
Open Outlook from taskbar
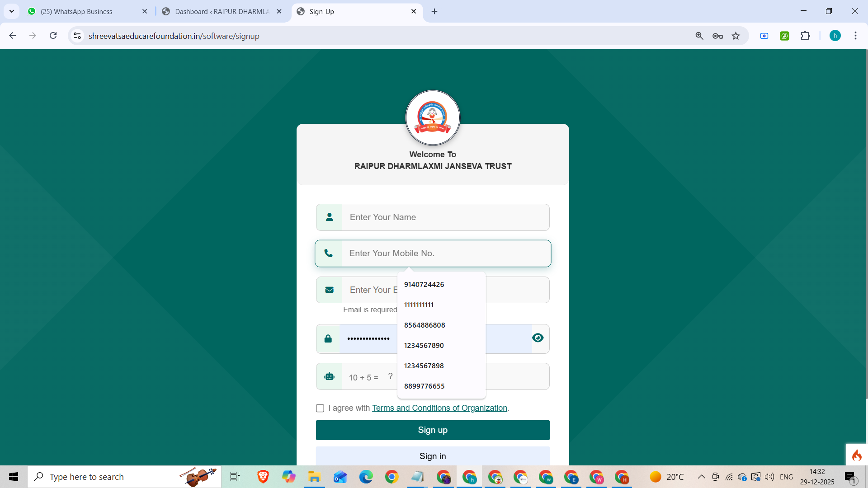pos(340,477)
